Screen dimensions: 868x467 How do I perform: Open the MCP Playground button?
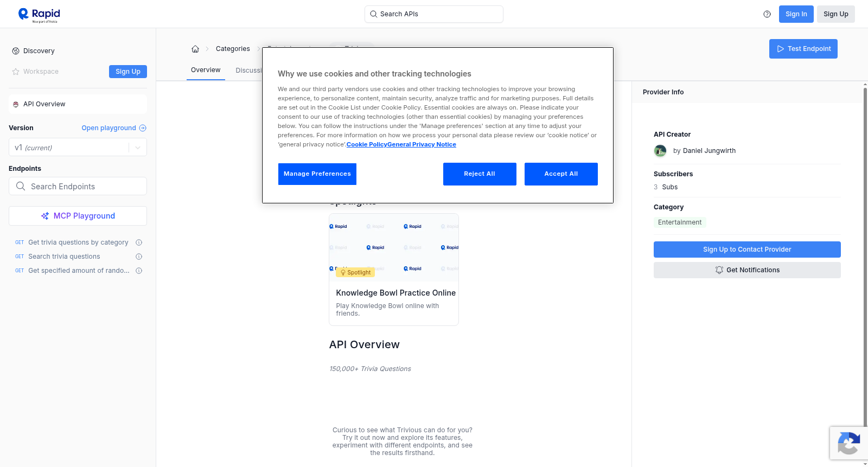(x=78, y=216)
